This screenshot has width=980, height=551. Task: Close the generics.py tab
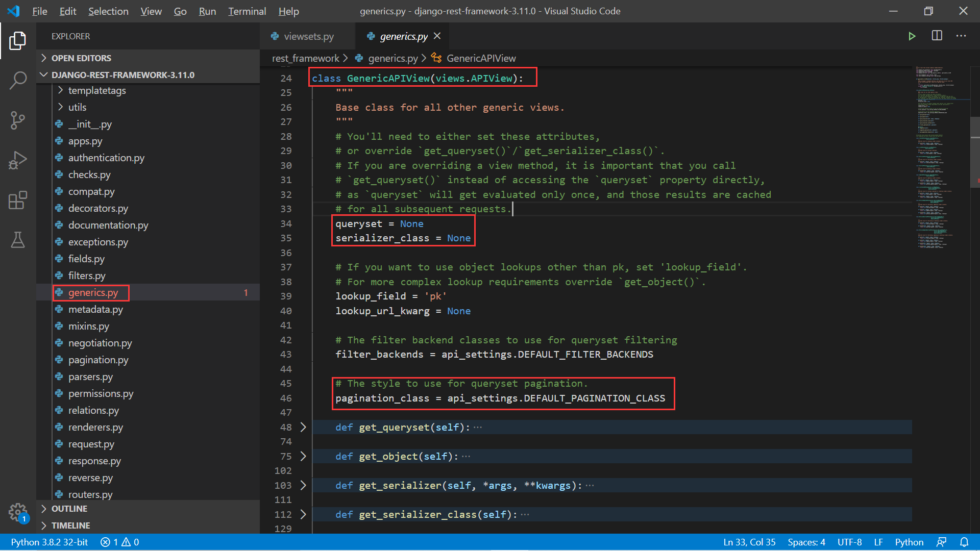click(x=437, y=36)
